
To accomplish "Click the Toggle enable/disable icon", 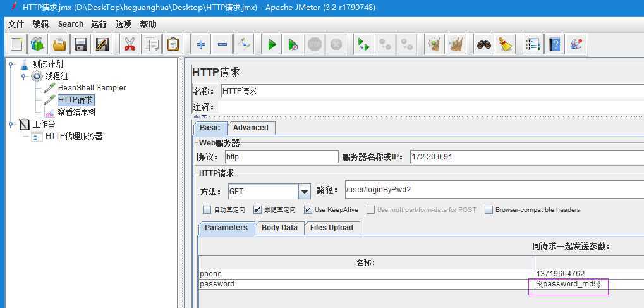I will (244, 44).
